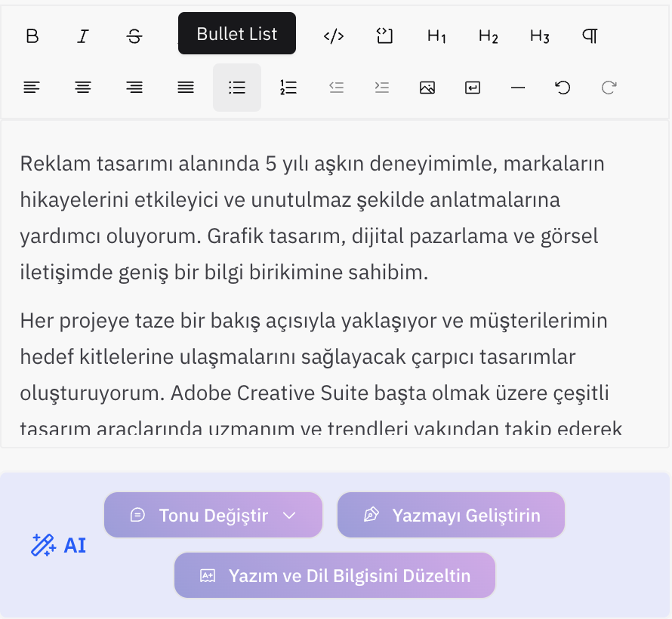Click the Yazmayı Geliştirin button
The image size is (672, 619).
tap(451, 515)
